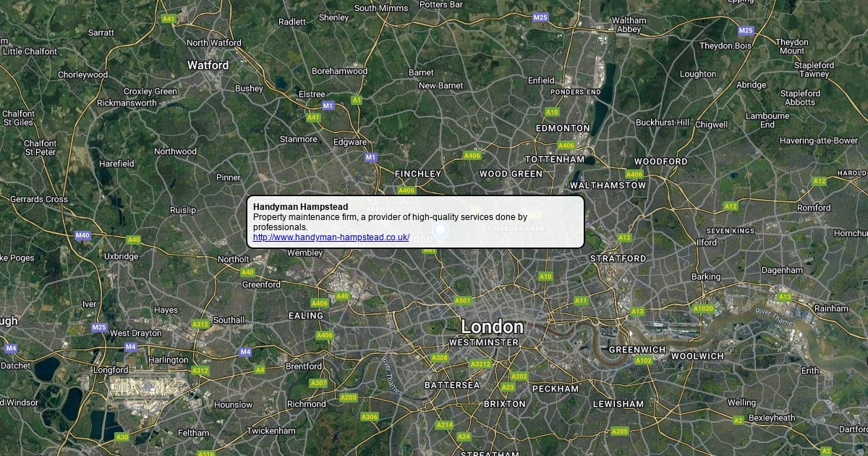Click the Handyman Hampstead popup title

click(300, 207)
